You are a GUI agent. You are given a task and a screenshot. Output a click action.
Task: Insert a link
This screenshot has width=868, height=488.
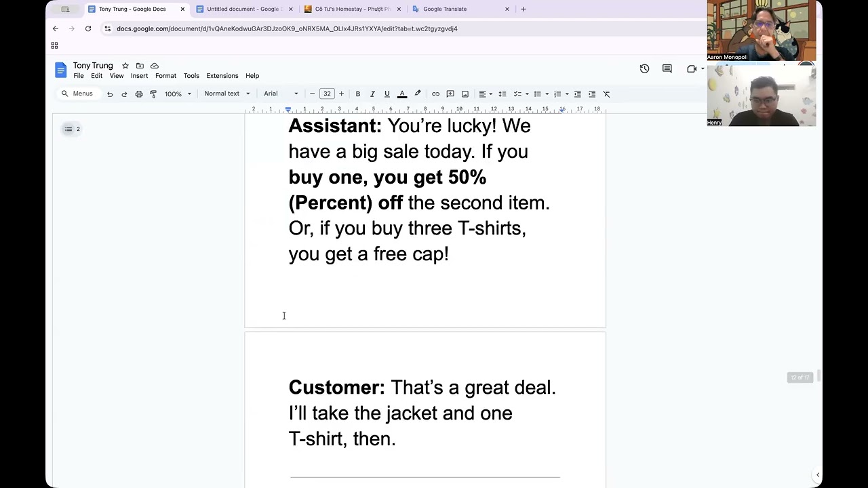[x=435, y=94]
